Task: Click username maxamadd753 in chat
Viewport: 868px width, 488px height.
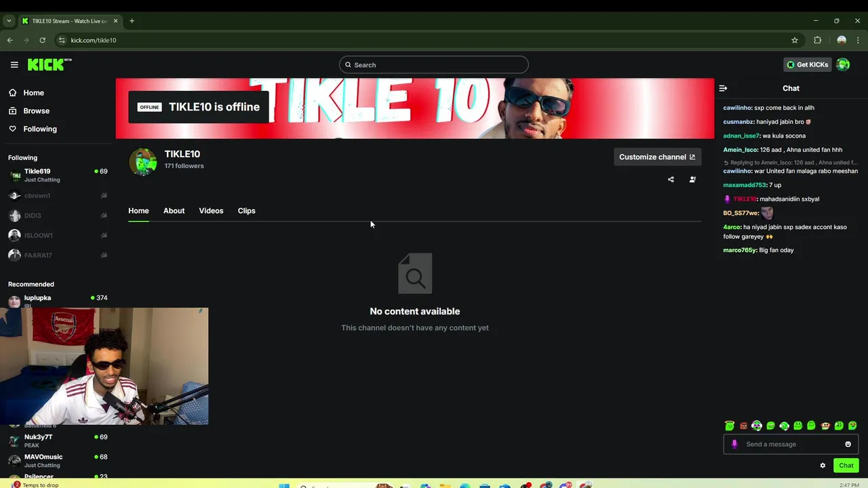Action: (x=744, y=185)
